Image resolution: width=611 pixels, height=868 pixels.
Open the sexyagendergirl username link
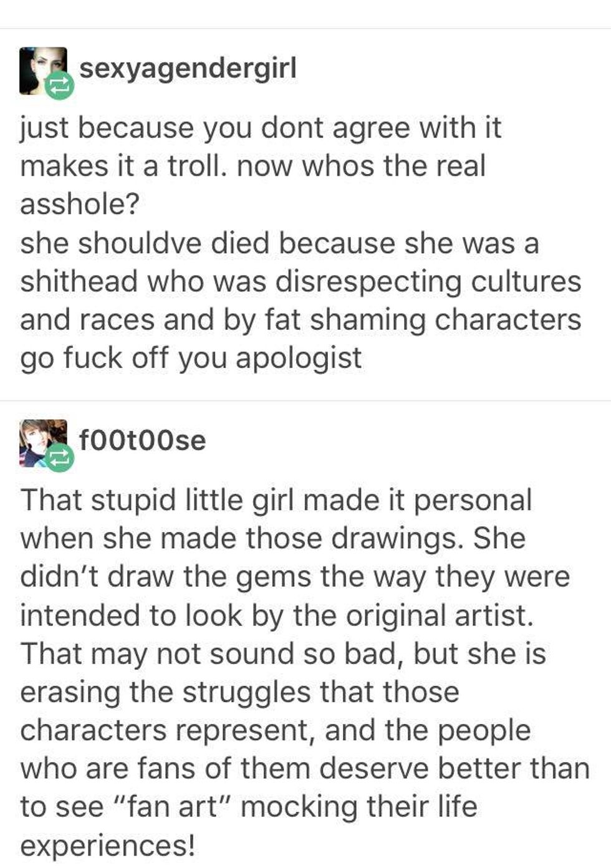point(188,69)
